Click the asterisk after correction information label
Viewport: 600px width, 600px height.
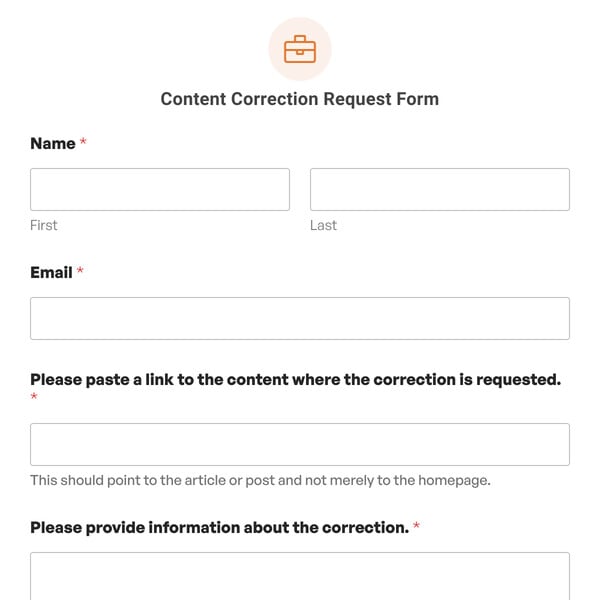tap(416, 527)
